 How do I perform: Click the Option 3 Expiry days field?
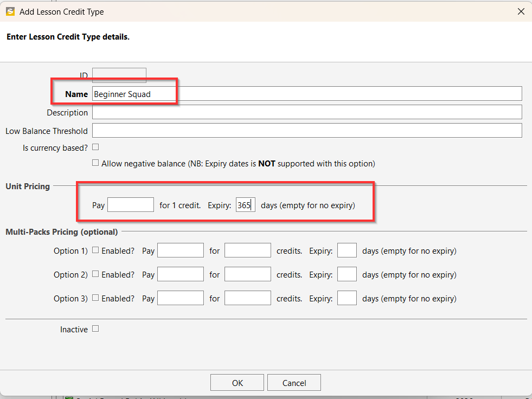pyautogui.click(x=347, y=298)
